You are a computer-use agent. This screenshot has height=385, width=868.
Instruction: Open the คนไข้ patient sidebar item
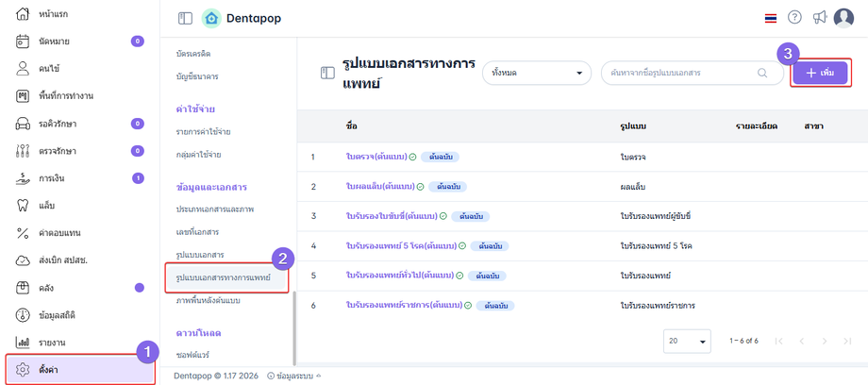click(24, 69)
